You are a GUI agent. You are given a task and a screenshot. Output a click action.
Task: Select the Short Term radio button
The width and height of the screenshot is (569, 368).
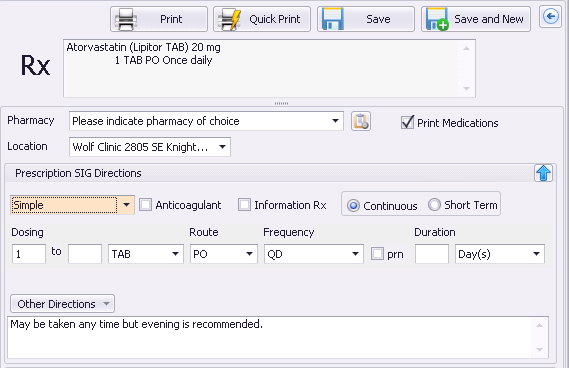[434, 205]
